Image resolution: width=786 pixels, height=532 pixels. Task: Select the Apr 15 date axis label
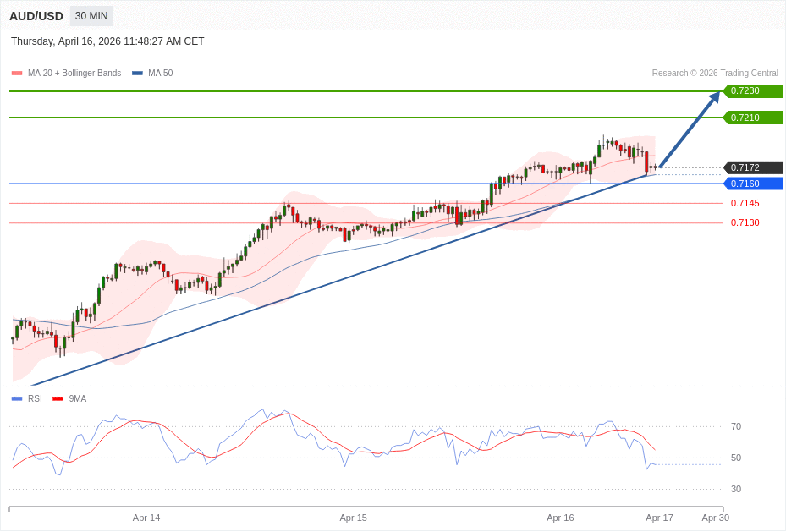coord(353,518)
